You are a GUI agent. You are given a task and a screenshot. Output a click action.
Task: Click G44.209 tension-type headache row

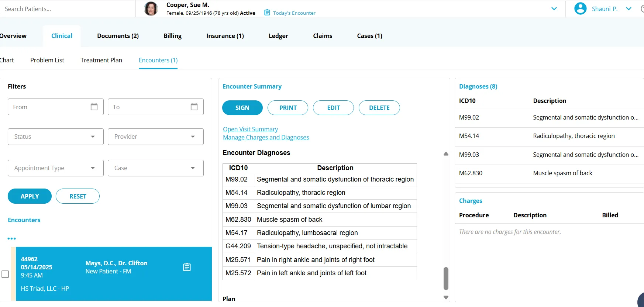tap(320, 246)
